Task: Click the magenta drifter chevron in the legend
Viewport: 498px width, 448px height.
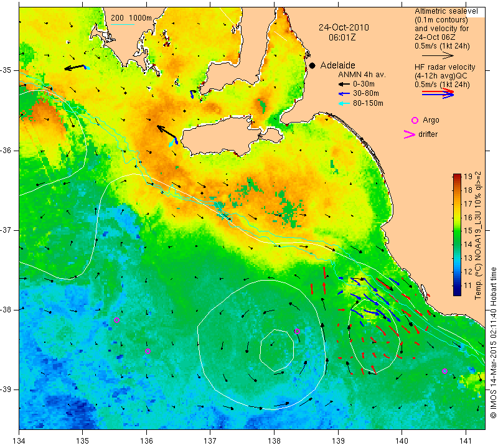Action: pyautogui.click(x=409, y=134)
